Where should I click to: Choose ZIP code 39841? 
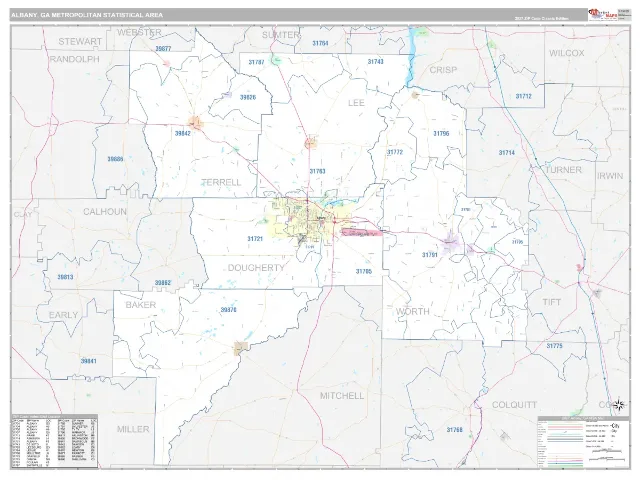tap(89, 361)
